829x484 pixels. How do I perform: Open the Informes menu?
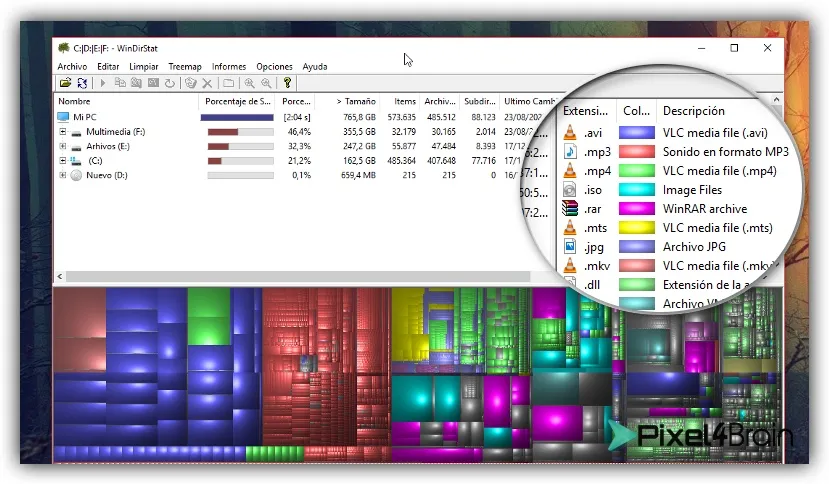coord(229,67)
